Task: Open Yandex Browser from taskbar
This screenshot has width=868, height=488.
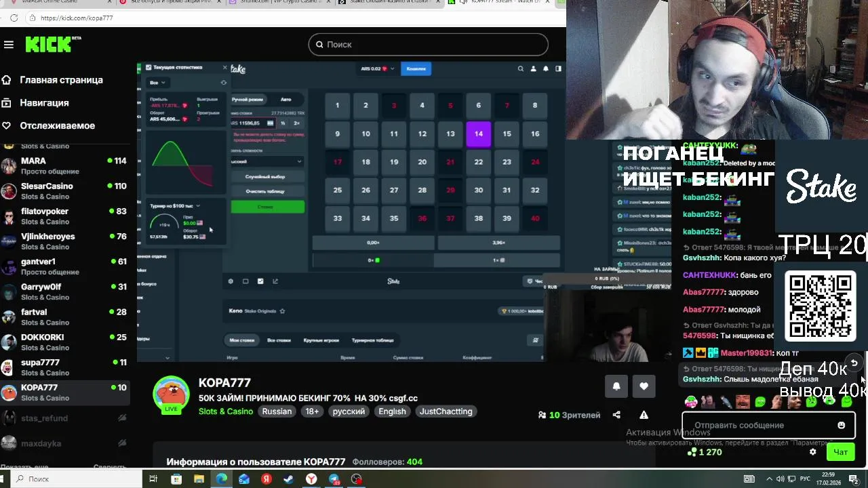Action: [x=311, y=479]
